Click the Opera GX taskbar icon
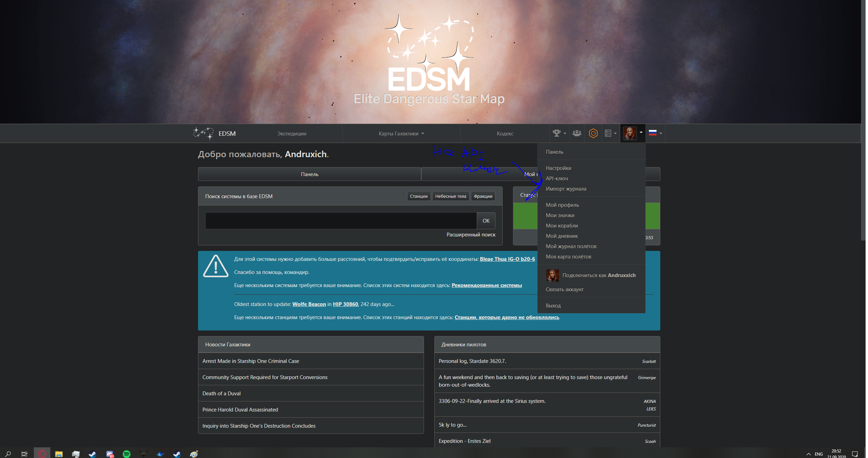This screenshot has width=868, height=458. tap(42, 454)
